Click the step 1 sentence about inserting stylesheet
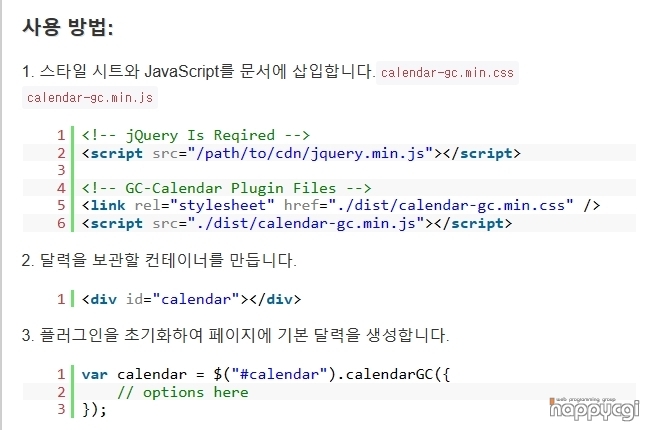The image size is (650, 430). pos(199,71)
